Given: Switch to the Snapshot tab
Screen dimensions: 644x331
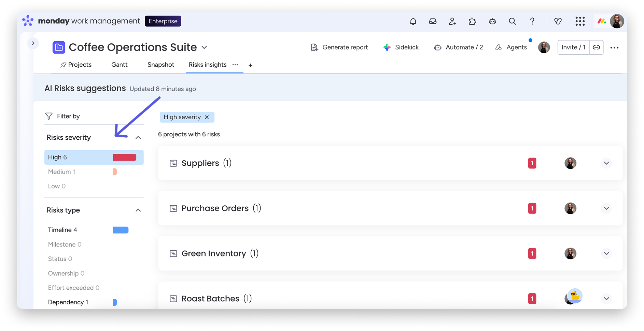Looking at the screenshot, I should click(x=161, y=65).
